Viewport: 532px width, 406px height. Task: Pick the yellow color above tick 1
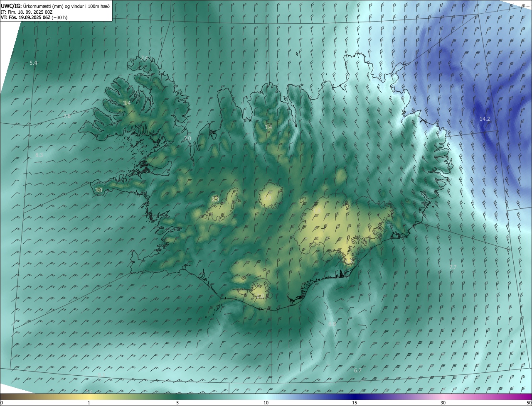pos(89,396)
